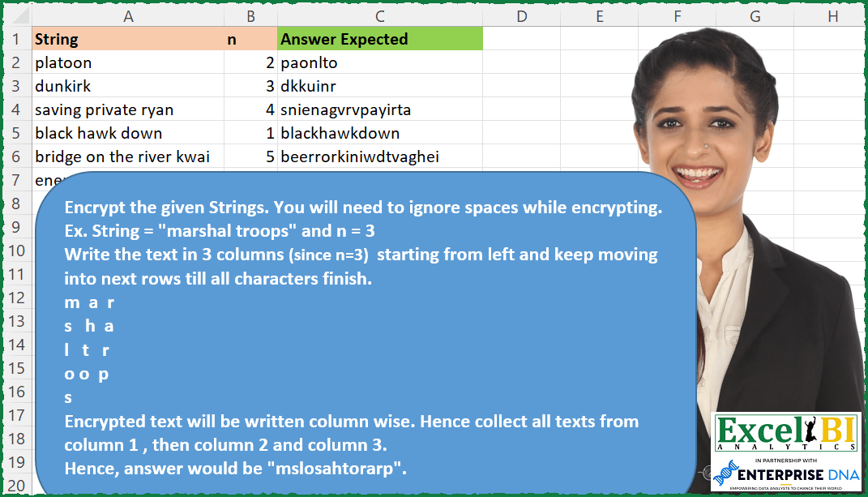Select row 8 header
The image size is (868, 497).
click(16, 204)
